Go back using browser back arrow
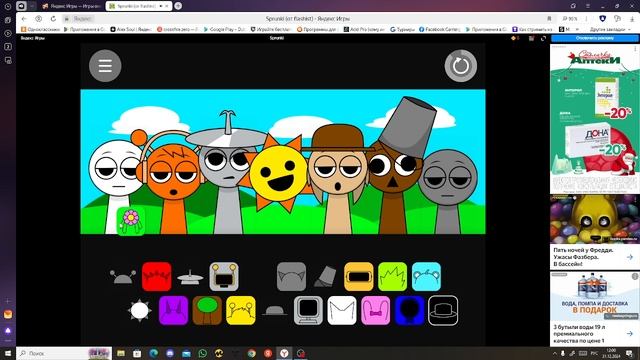The image size is (640, 360). pos(24,19)
